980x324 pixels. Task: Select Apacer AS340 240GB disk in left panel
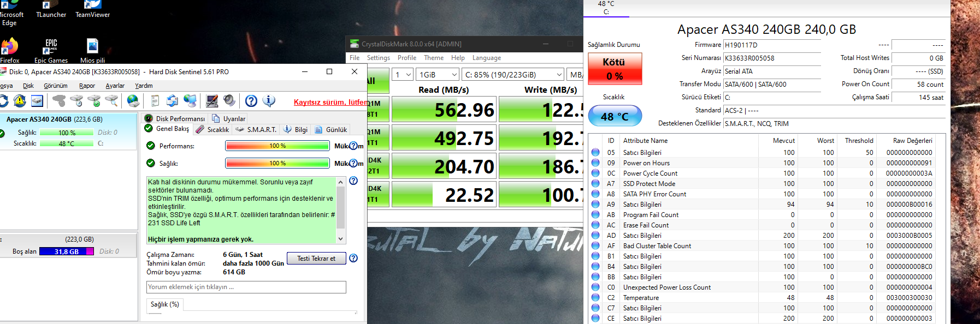68,131
